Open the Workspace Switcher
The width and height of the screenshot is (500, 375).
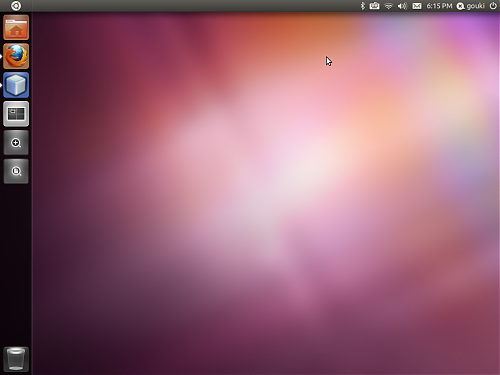[x=16, y=114]
